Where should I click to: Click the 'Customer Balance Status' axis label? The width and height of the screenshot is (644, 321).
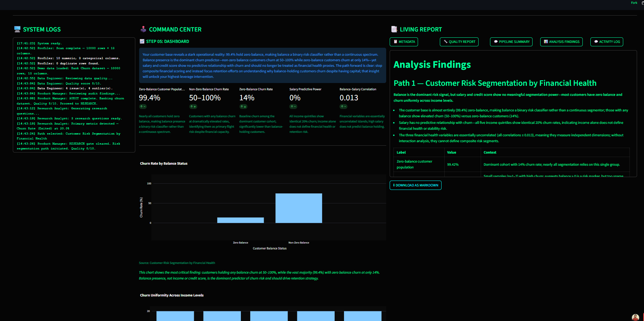pos(270,248)
